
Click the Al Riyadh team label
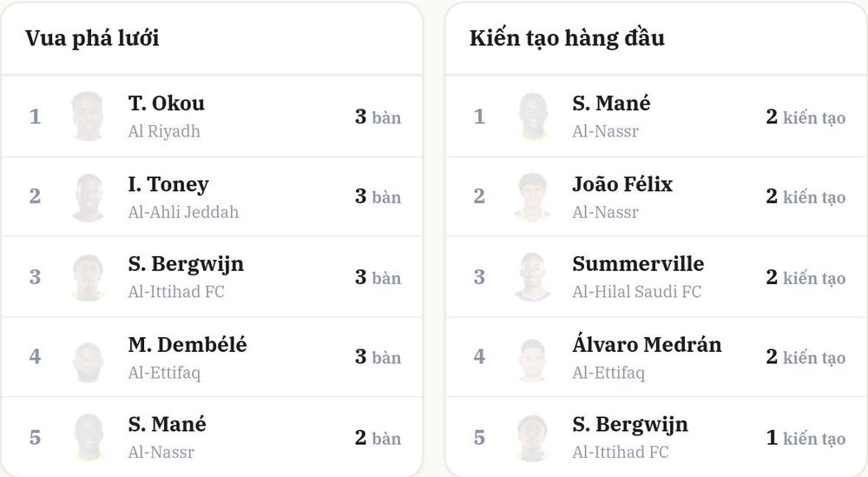(164, 131)
